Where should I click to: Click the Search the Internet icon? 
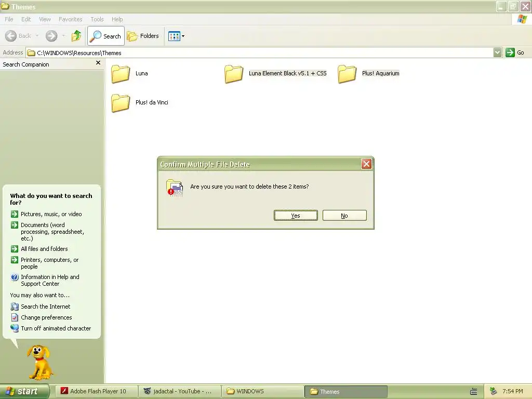[14, 307]
